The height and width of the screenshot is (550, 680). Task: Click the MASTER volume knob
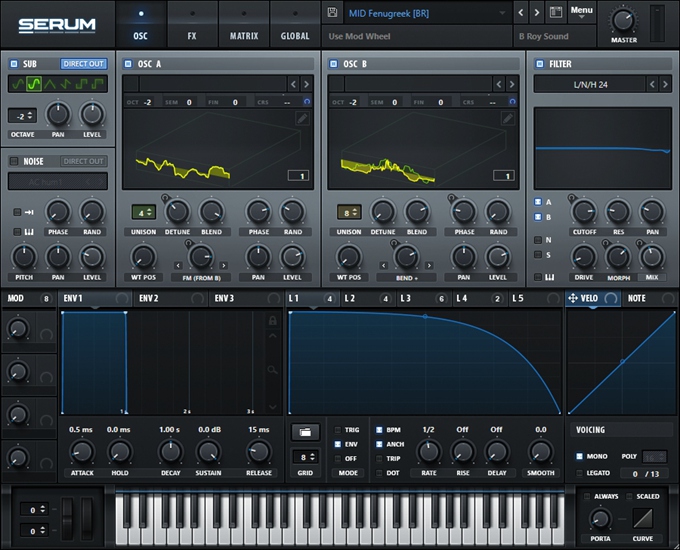(x=623, y=20)
